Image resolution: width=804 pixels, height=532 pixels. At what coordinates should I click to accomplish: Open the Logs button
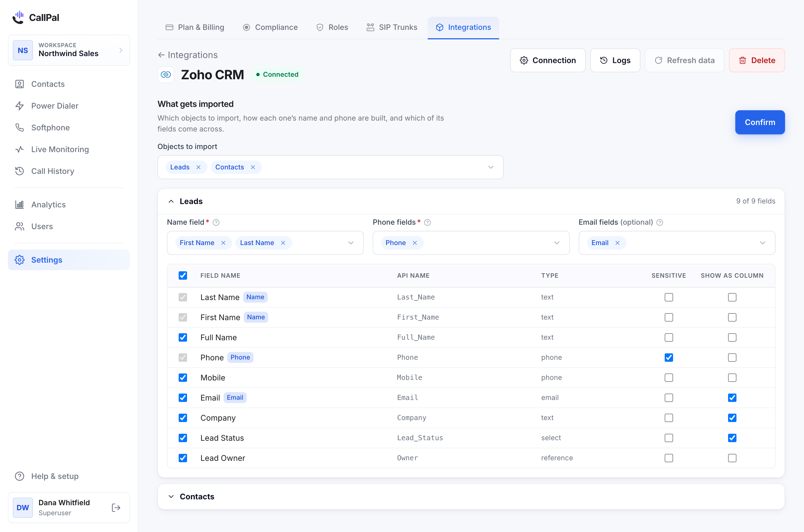(615, 60)
